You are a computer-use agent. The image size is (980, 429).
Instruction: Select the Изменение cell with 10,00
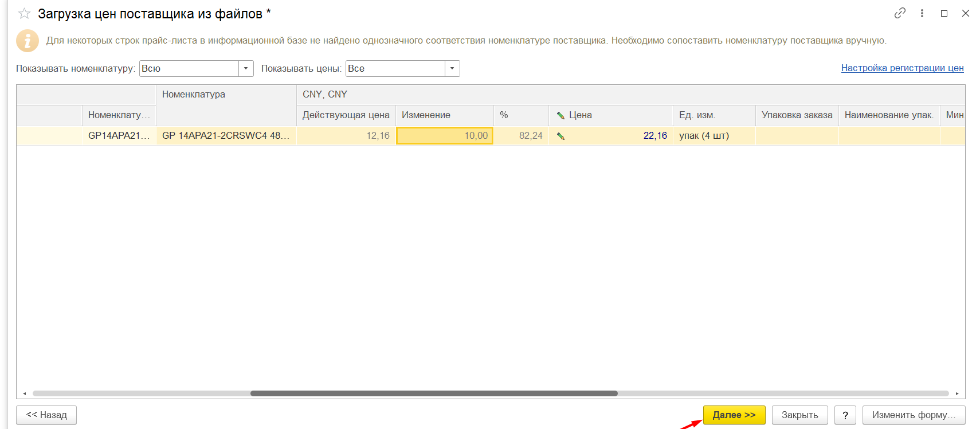(445, 136)
